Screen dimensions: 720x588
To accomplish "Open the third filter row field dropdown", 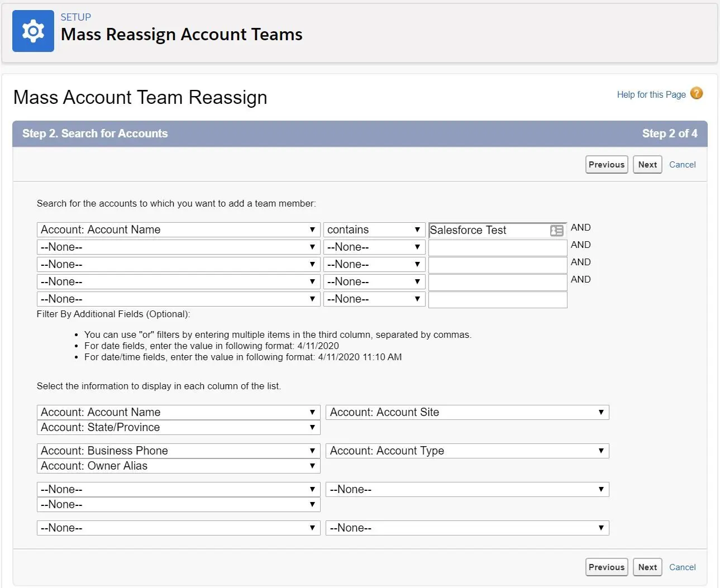I will (179, 265).
